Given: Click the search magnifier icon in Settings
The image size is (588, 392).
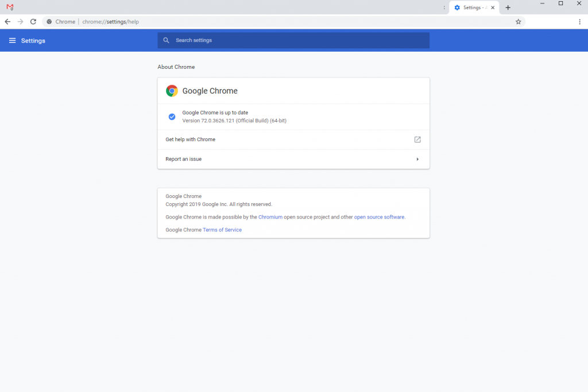Looking at the screenshot, I should [x=166, y=40].
